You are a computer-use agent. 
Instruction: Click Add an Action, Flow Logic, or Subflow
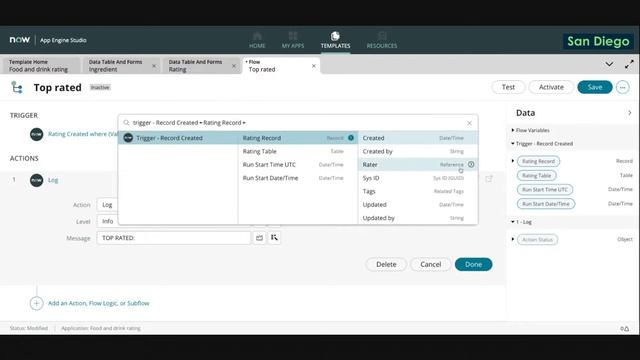99,303
